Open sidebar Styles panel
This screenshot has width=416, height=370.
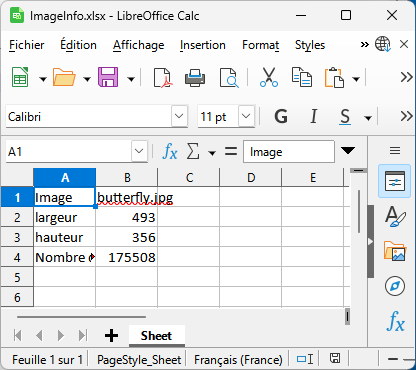tap(395, 216)
